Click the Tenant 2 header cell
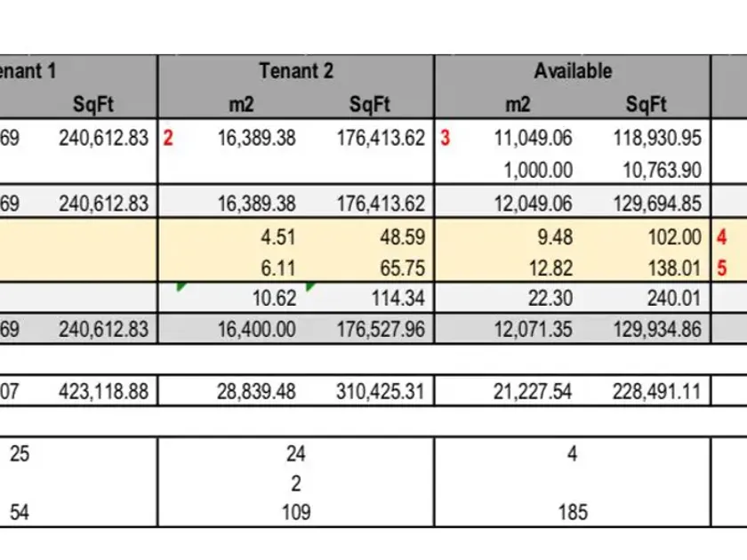Image resolution: width=747 pixels, height=560 pixels. pyautogui.click(x=296, y=71)
